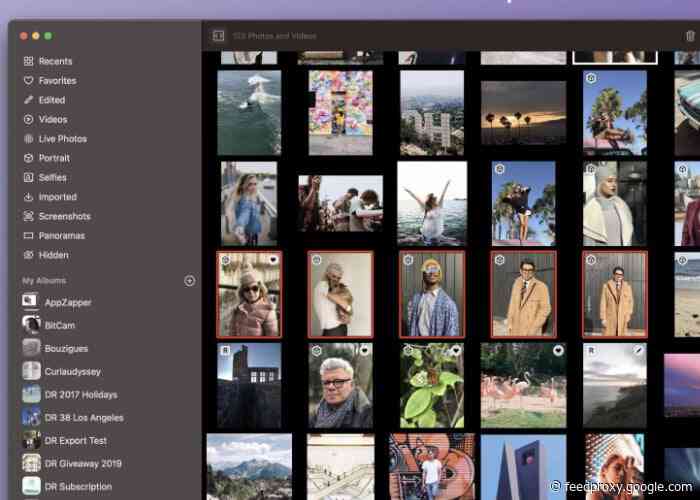Select the colorful mural wall photo

pos(341,112)
